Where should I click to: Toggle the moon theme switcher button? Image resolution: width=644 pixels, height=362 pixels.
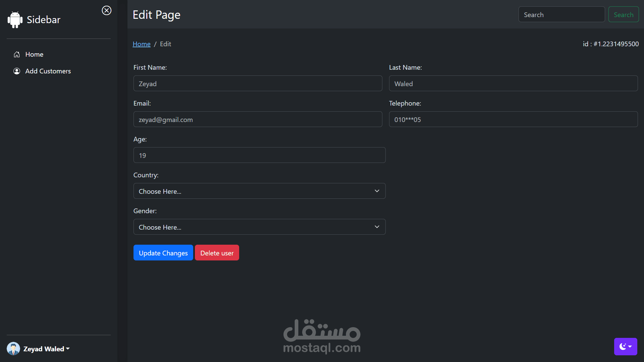point(625,346)
